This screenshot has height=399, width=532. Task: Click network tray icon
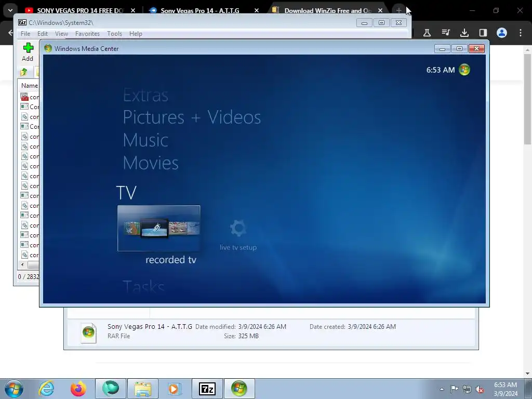[467, 389]
